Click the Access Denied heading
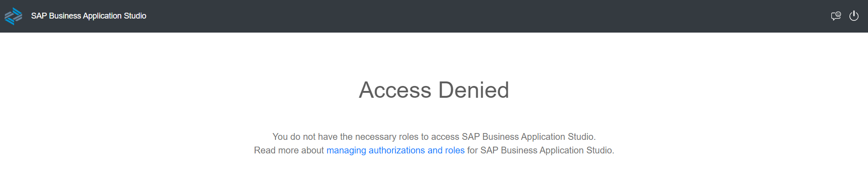 pyautogui.click(x=434, y=90)
